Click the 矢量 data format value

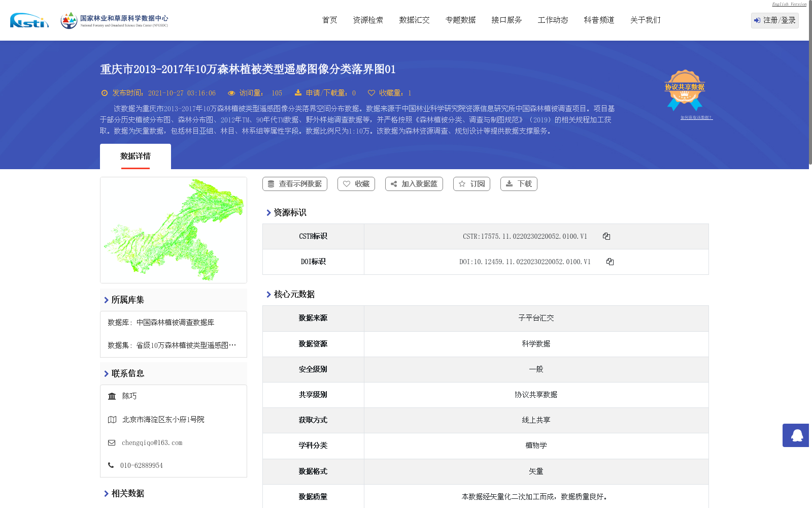tap(536, 471)
